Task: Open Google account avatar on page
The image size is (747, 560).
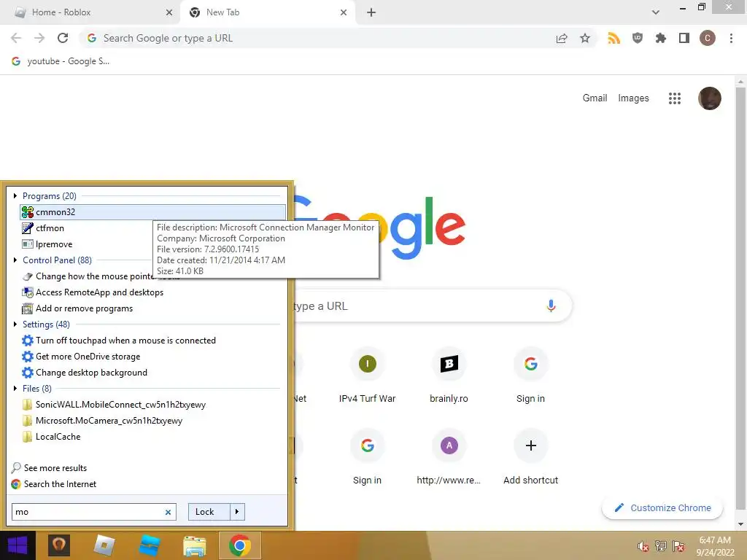Action: [x=709, y=98]
